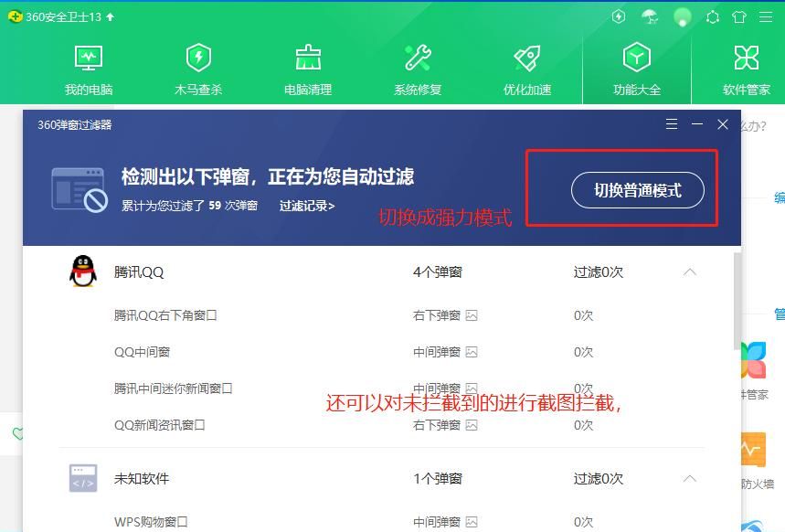Open the 软件管家 software manager
This screenshot has height=532, width=785.
[747, 67]
